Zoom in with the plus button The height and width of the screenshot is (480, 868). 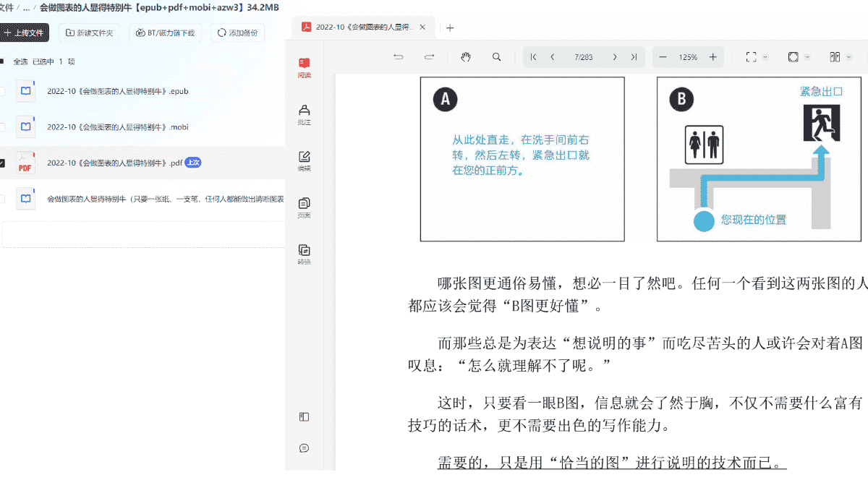click(x=712, y=57)
